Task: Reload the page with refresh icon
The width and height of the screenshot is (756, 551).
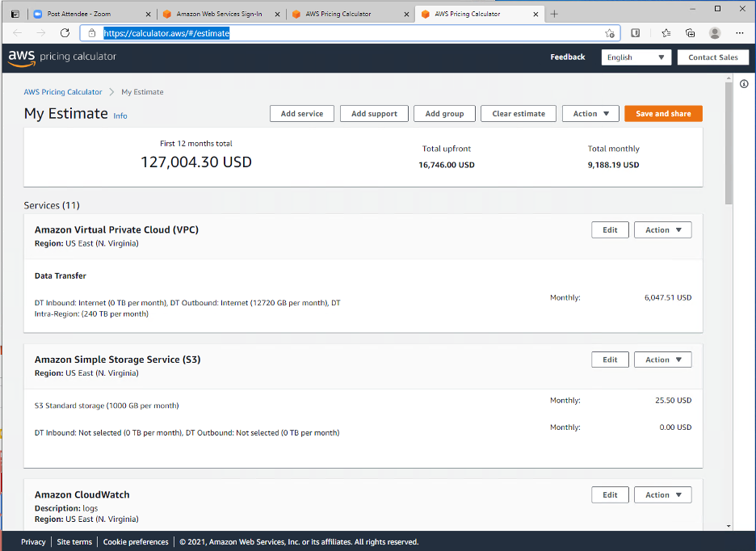Action: point(65,33)
